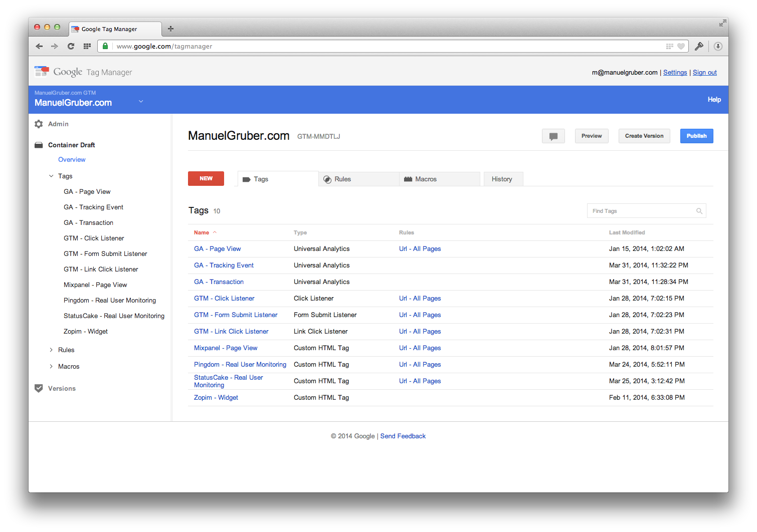The height and width of the screenshot is (532, 757).
Task: Select StatusCake - Real User Monitoring in sidebar
Action: coord(114,316)
